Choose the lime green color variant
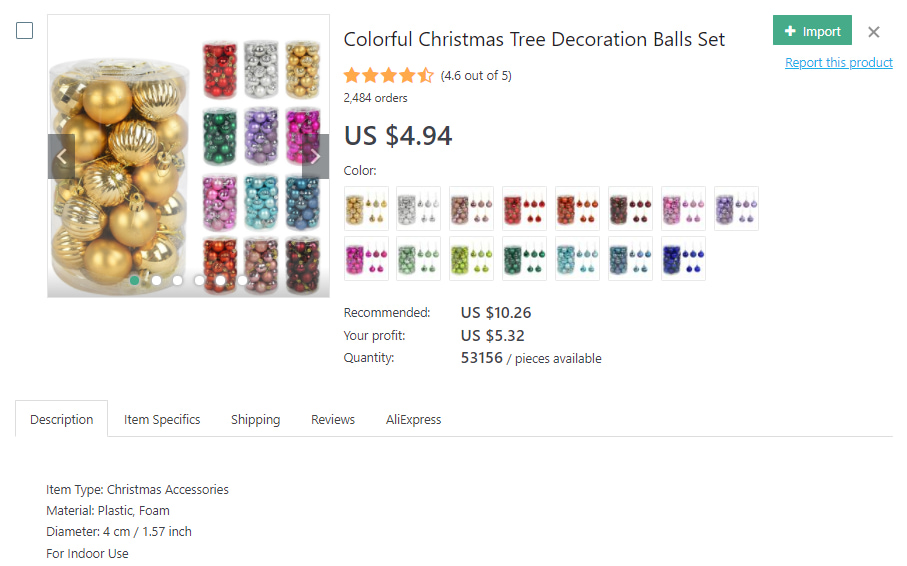The height and width of the screenshot is (566, 907). tap(472, 259)
